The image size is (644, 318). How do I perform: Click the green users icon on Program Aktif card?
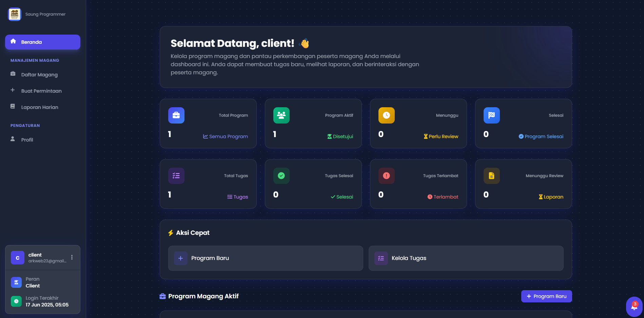(281, 115)
